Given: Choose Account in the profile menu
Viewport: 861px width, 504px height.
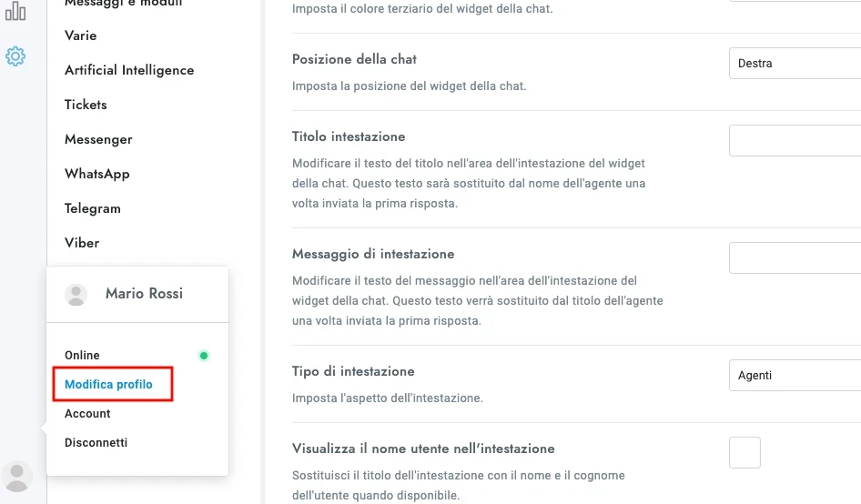Looking at the screenshot, I should click(x=87, y=414).
